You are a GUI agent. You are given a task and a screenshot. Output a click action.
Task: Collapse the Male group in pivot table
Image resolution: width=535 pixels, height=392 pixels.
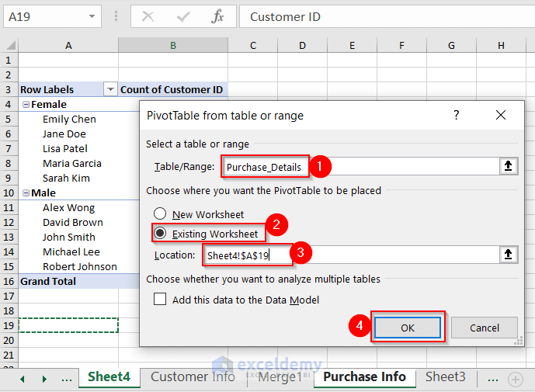point(26,193)
